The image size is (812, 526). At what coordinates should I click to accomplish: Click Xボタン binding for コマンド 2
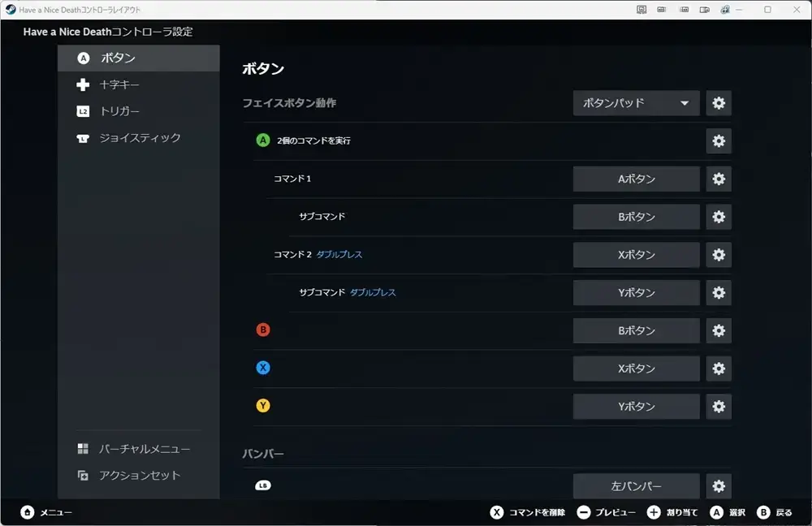tap(636, 255)
